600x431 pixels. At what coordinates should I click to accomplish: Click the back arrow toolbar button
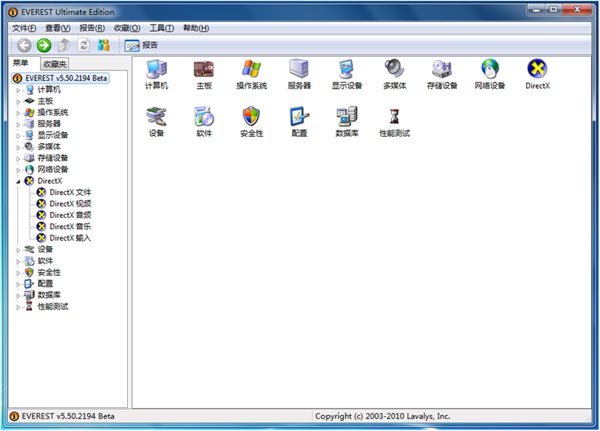(x=23, y=45)
